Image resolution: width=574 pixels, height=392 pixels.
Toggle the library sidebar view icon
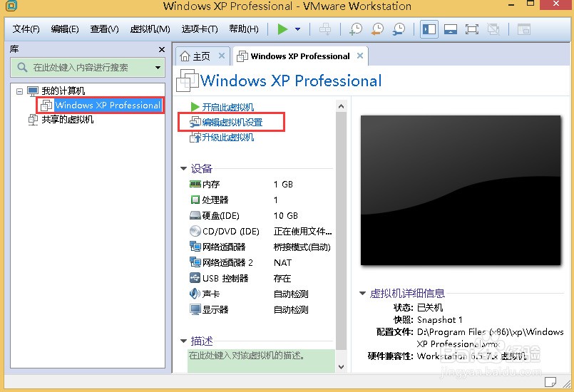pyautogui.click(x=429, y=29)
